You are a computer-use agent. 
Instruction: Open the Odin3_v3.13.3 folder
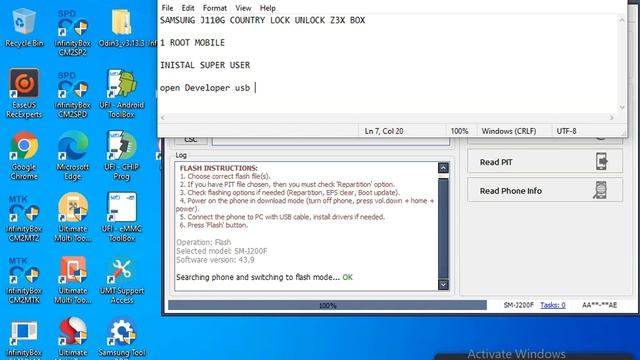(x=121, y=27)
